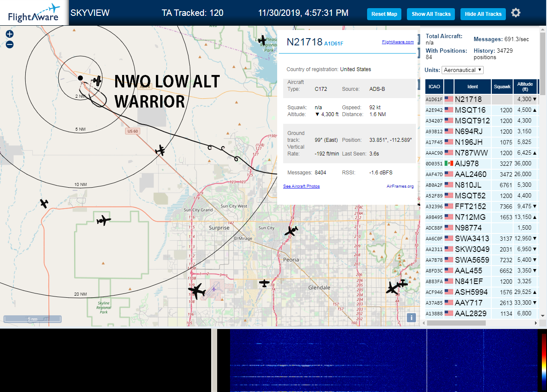Click Show All Tracks button

pyautogui.click(x=431, y=14)
